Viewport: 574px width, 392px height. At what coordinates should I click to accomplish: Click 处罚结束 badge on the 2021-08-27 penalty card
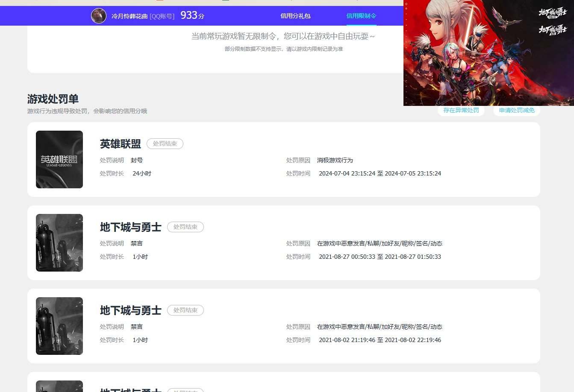pos(185,227)
